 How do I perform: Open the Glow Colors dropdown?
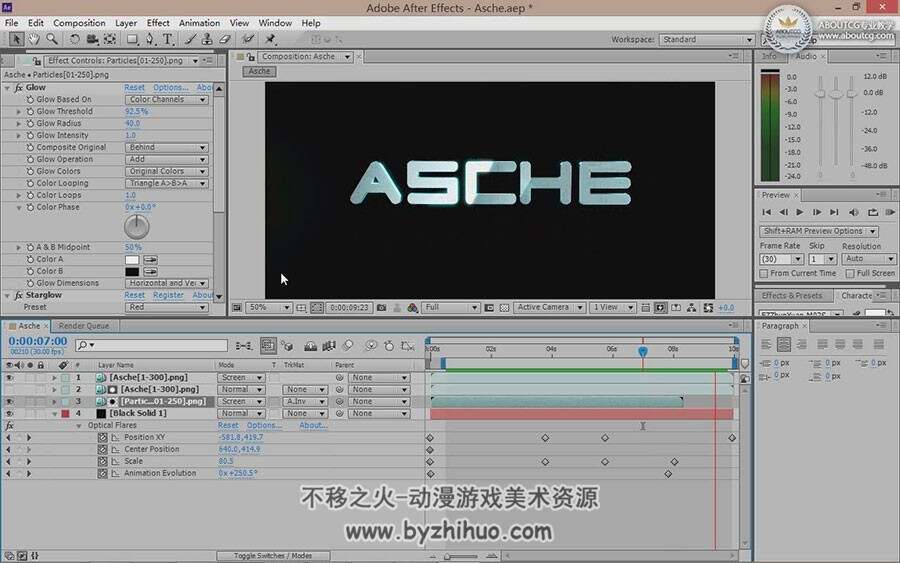click(166, 172)
